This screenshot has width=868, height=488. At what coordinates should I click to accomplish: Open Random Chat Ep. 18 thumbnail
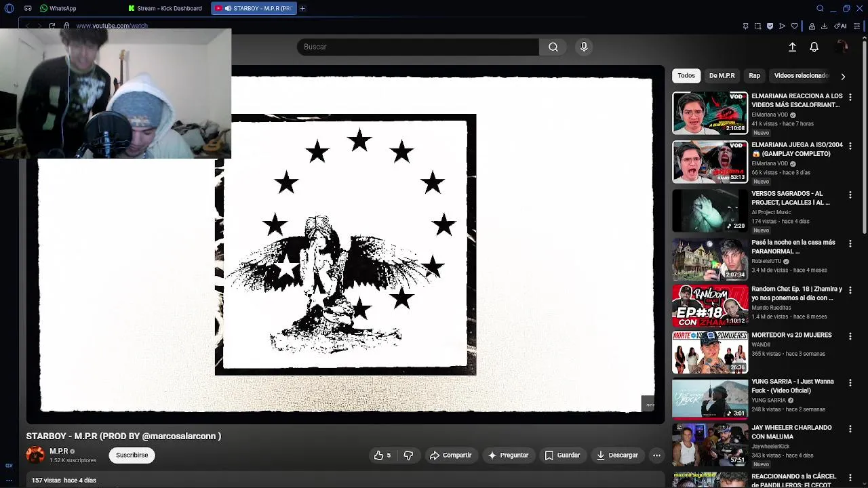point(710,306)
